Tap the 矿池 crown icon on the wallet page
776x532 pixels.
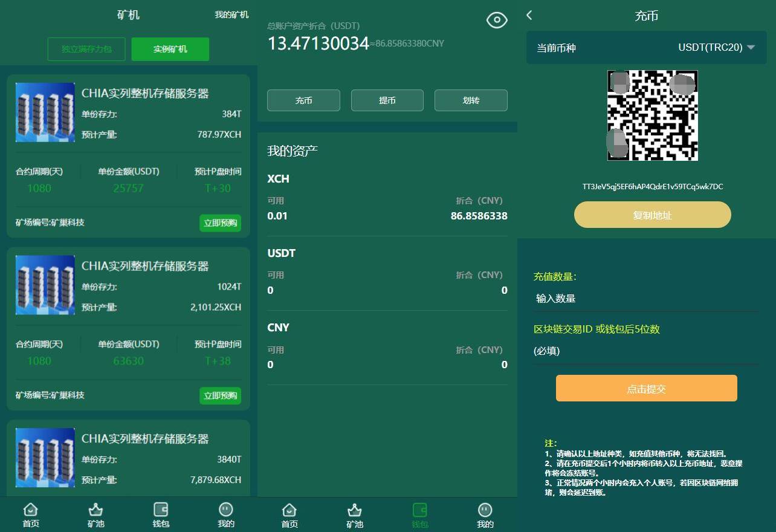pyautogui.click(x=355, y=510)
